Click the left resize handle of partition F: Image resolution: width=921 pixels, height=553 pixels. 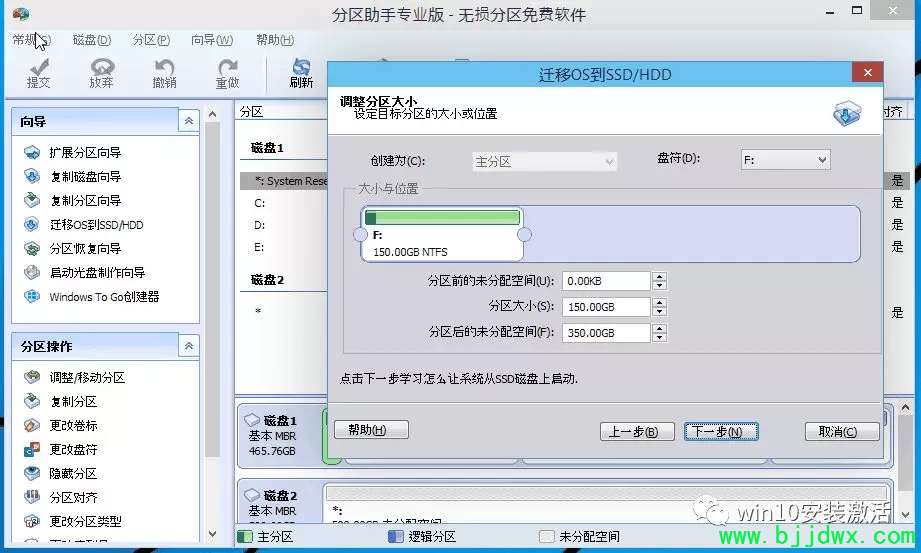[360, 235]
